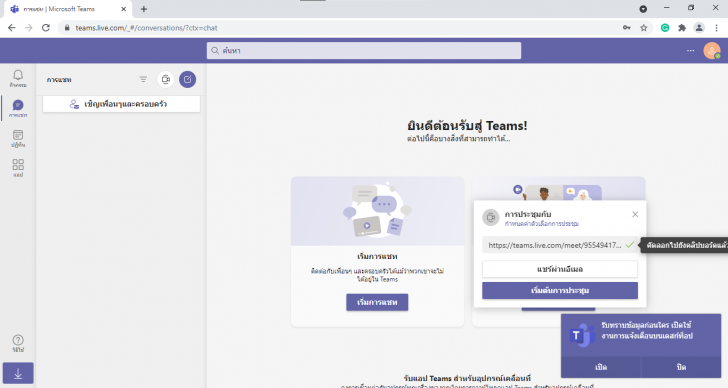This screenshot has width=728, height=388.
Task: Open meeting options link in popup
Action: 541,224
